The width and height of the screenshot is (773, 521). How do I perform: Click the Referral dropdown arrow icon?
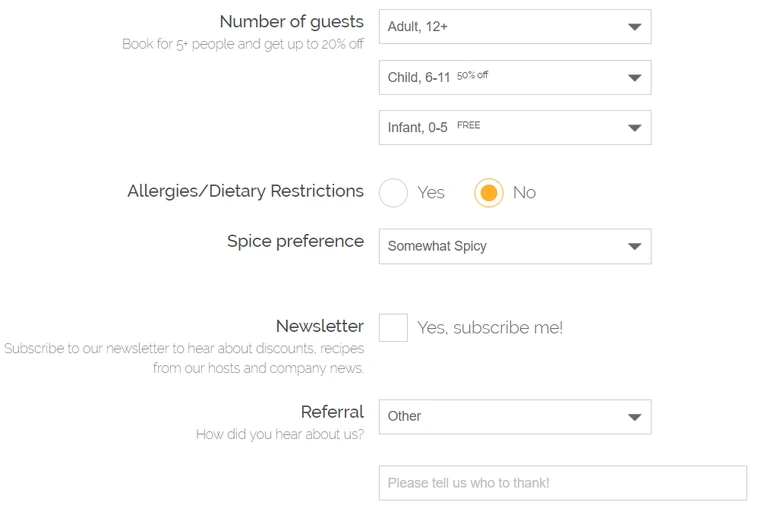[634, 417]
